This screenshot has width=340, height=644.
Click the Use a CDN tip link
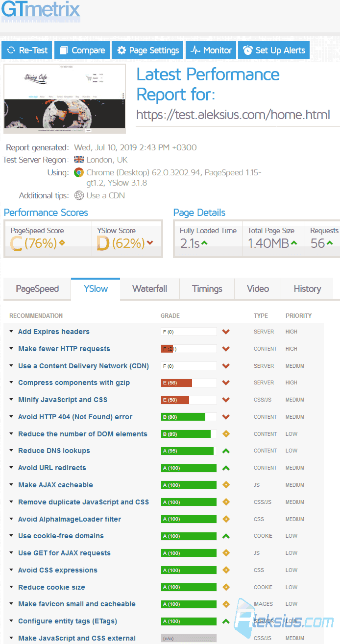coord(105,195)
